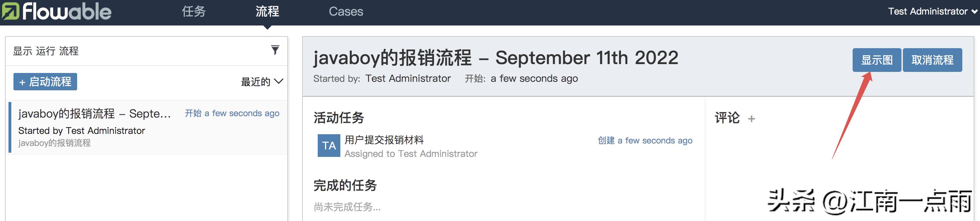Viewport: 980px width, 221px height.
Task: Select the 流程 tab
Action: tap(267, 11)
